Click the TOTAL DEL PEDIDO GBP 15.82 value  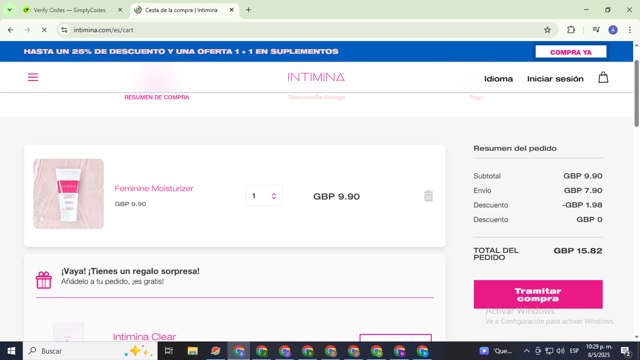[578, 251]
